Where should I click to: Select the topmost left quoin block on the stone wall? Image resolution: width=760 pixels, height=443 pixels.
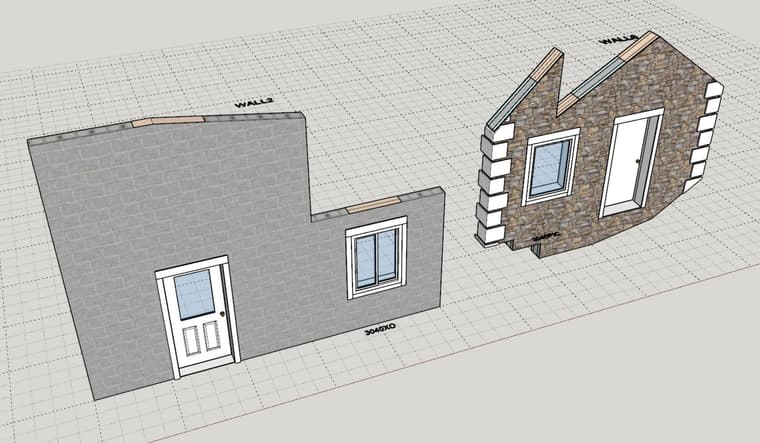(499, 132)
